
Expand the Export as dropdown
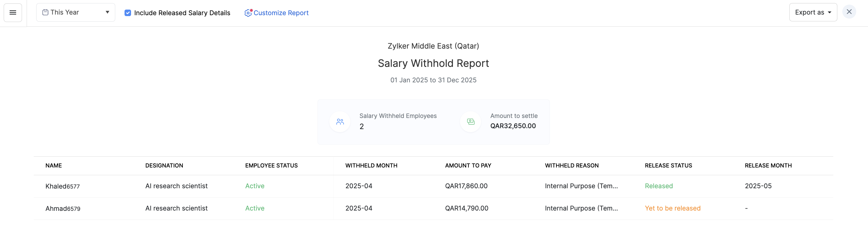(x=813, y=12)
